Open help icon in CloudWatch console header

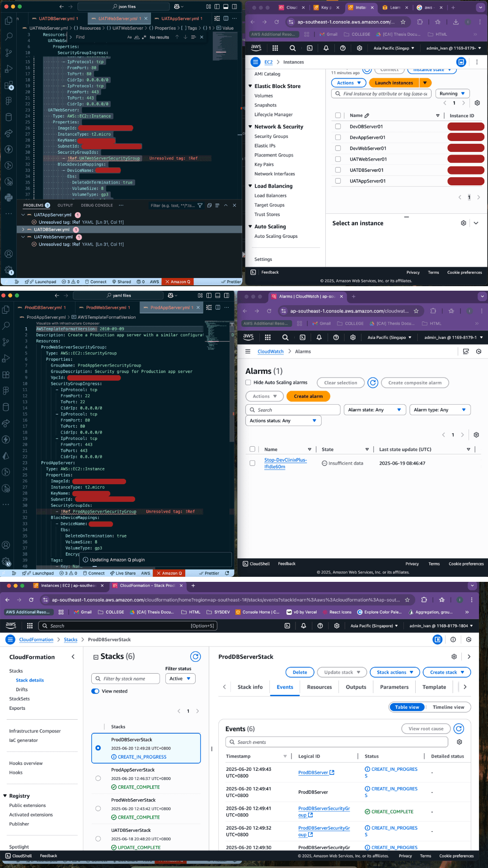click(x=336, y=337)
